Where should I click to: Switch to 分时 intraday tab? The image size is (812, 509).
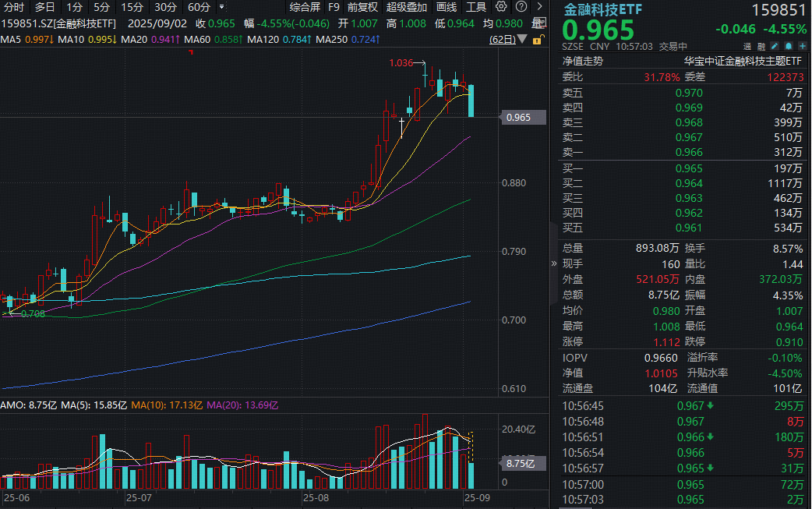point(14,7)
